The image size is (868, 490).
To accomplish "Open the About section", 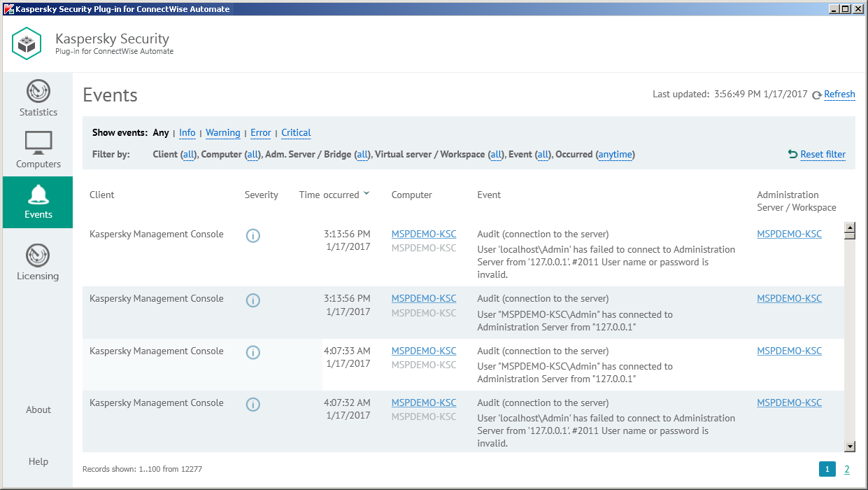I will pos(38,409).
